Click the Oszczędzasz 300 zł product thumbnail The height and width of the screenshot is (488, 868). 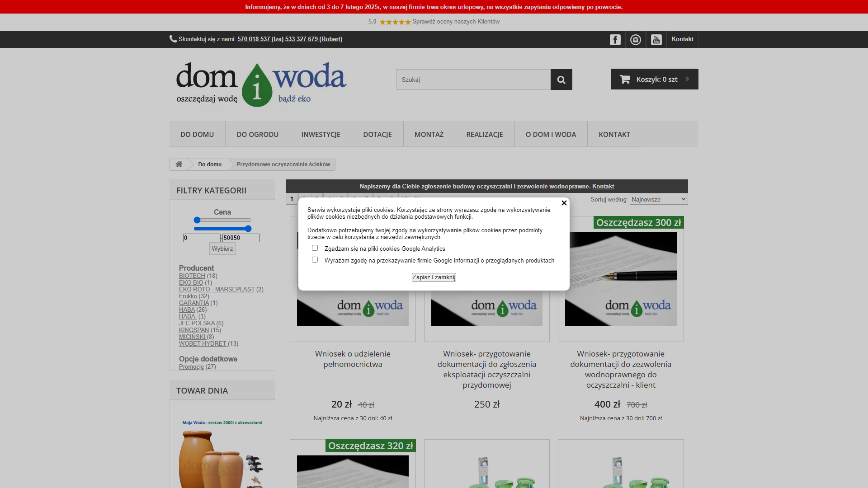621,279
